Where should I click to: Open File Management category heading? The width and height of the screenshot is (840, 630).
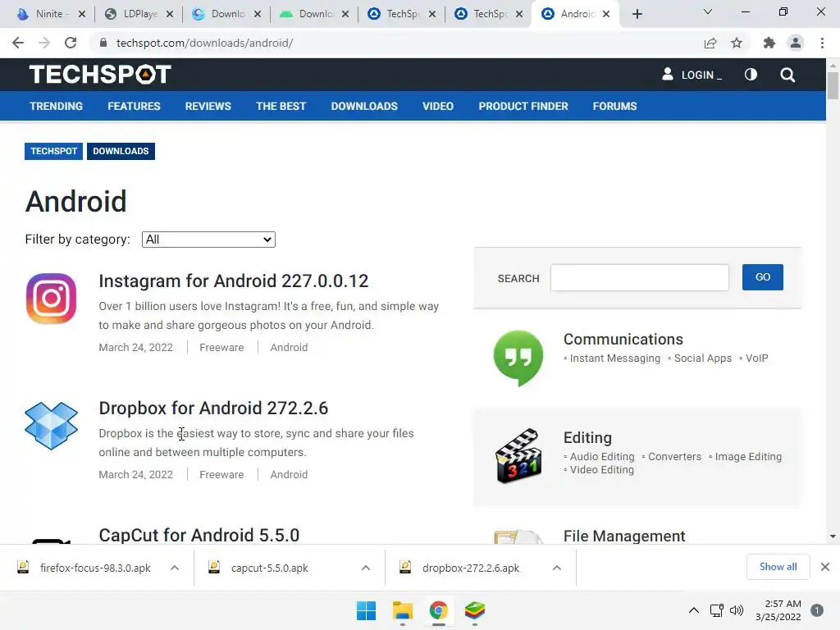point(624,536)
